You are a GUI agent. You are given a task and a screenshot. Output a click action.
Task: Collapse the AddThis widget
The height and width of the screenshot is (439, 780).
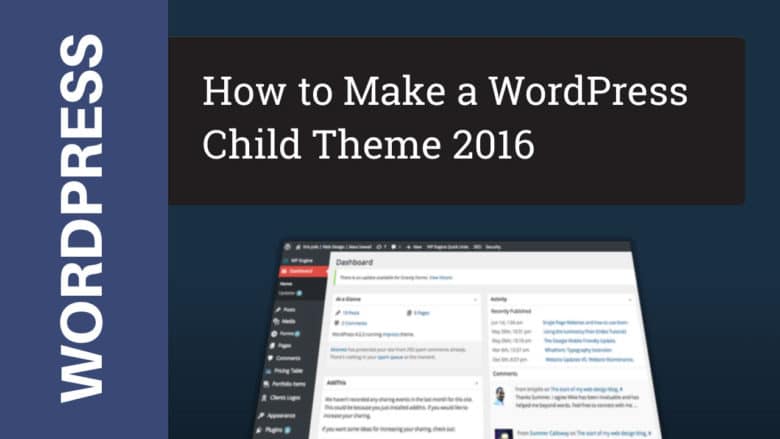pyautogui.click(x=477, y=383)
